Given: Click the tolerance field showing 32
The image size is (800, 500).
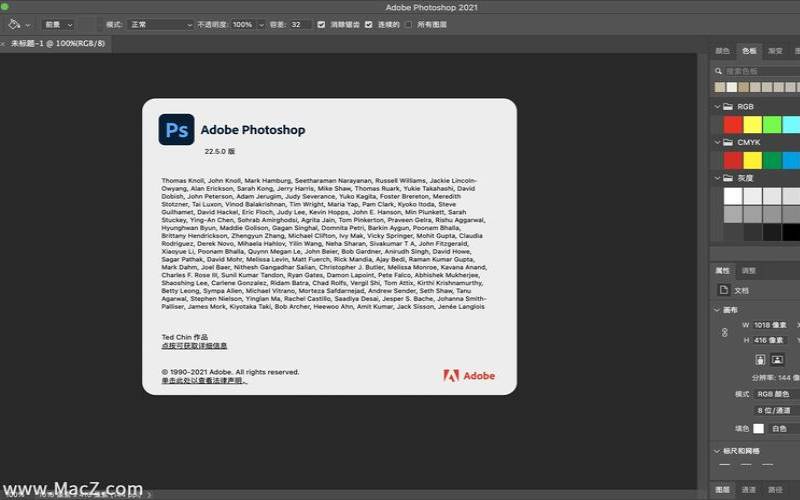Looking at the screenshot, I should pyautogui.click(x=299, y=24).
